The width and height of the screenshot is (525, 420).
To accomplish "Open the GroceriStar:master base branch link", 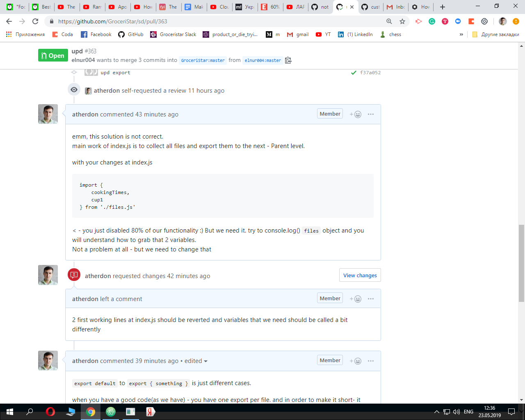I will pyautogui.click(x=203, y=60).
